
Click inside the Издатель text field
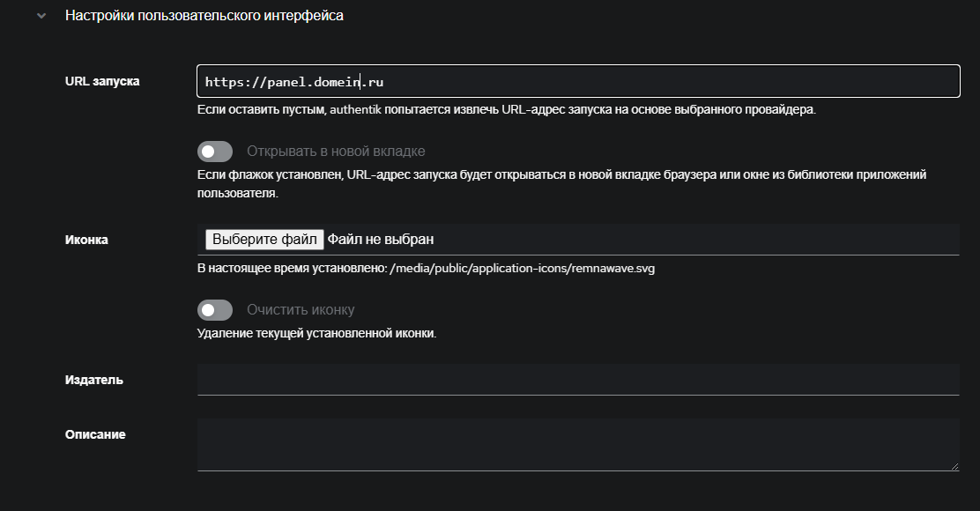pyautogui.click(x=580, y=381)
